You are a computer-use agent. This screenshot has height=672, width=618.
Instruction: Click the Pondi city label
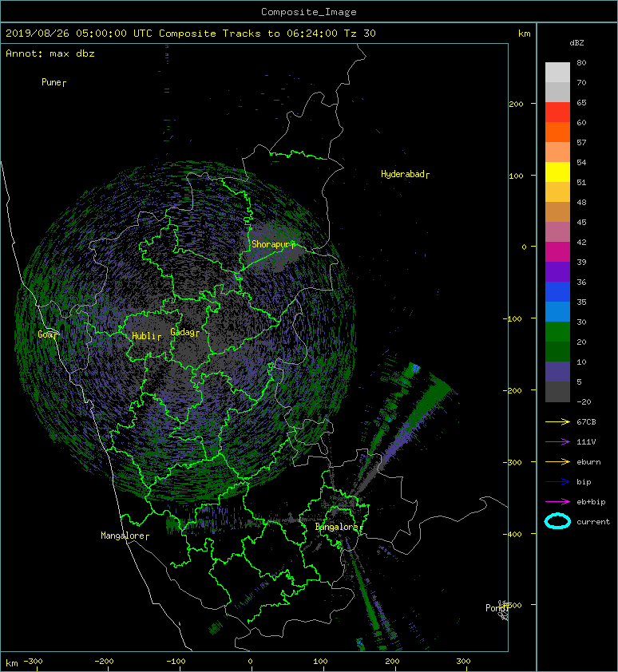coord(497,608)
